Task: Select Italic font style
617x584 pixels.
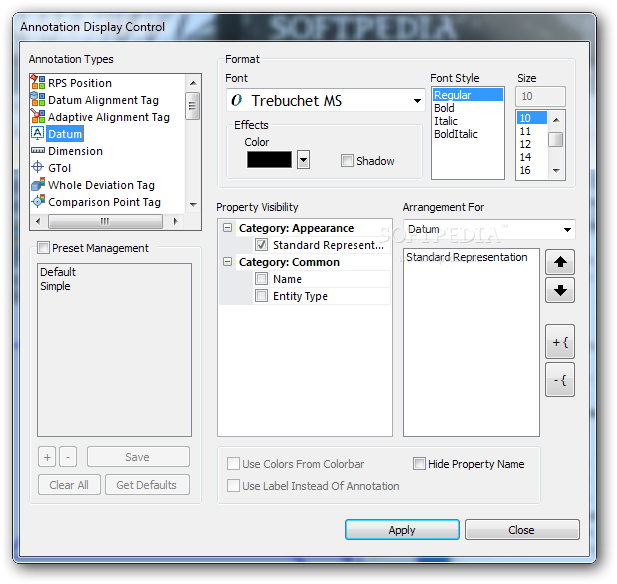Action: (446, 121)
